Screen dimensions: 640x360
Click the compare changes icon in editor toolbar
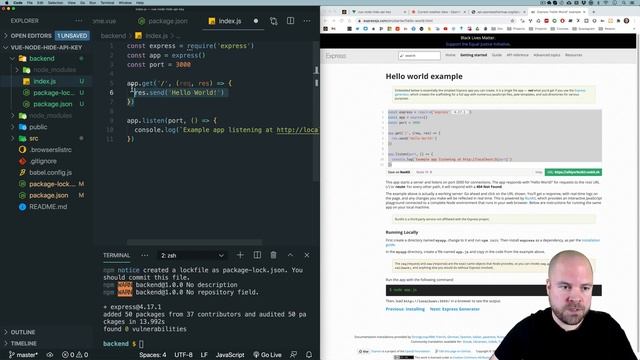(273, 21)
